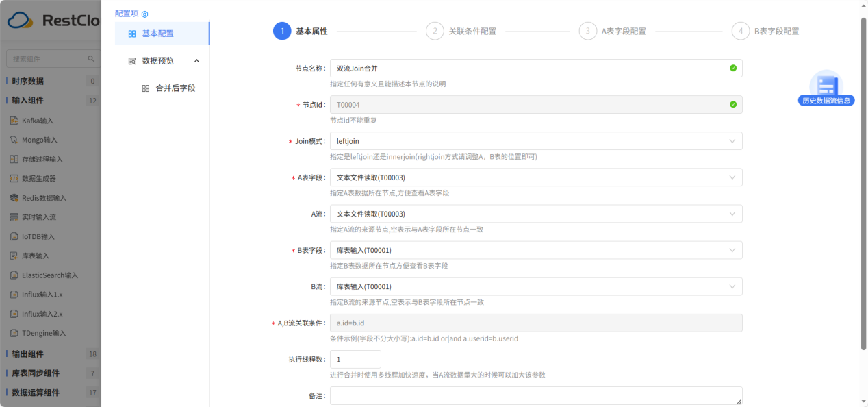The width and height of the screenshot is (868, 407).
Task: Click the 数据生成器 component icon
Action: [x=14, y=178]
